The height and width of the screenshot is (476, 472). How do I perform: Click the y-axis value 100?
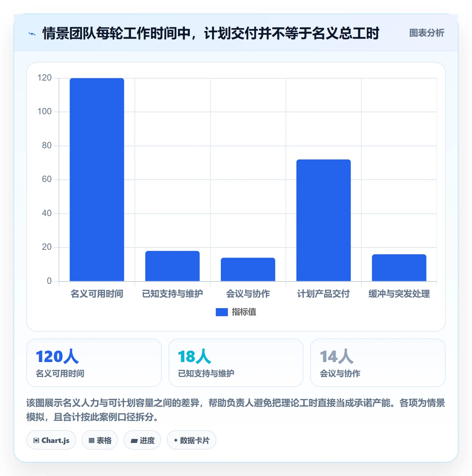tap(45, 112)
